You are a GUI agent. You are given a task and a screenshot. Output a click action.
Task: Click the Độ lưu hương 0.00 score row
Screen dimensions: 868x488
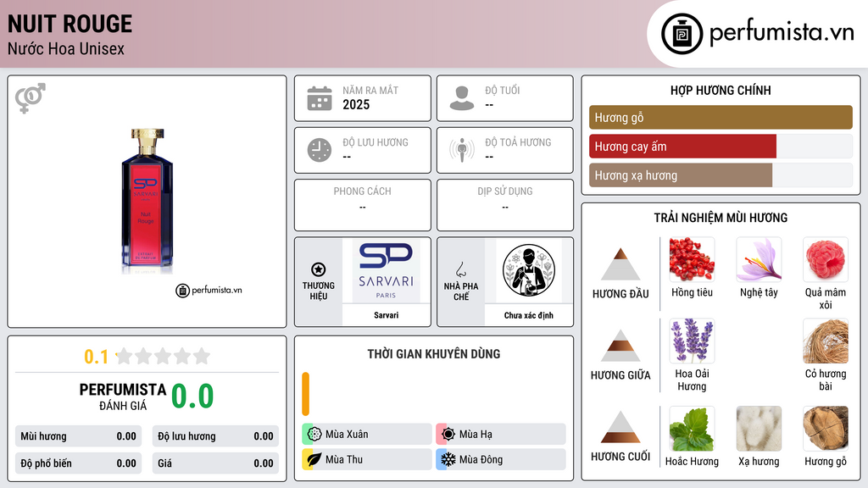(x=215, y=436)
